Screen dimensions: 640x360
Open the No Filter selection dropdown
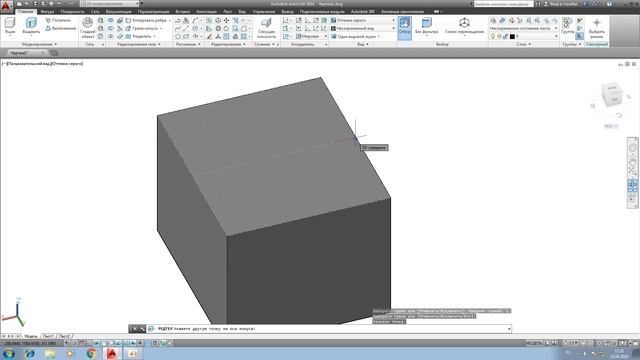427,27
